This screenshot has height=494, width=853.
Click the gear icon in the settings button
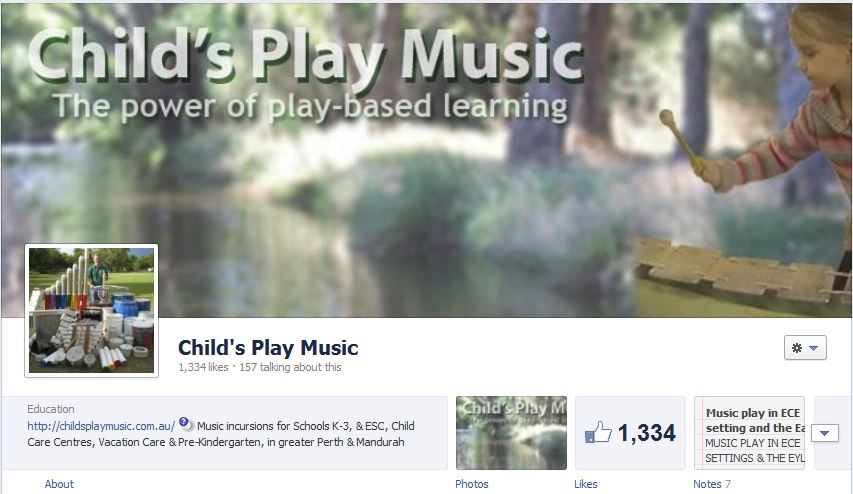tap(797, 348)
